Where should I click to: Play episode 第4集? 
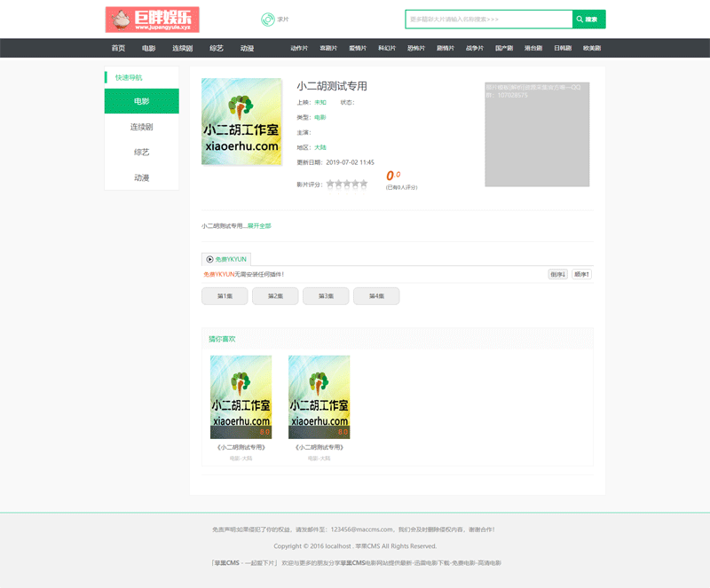376,296
